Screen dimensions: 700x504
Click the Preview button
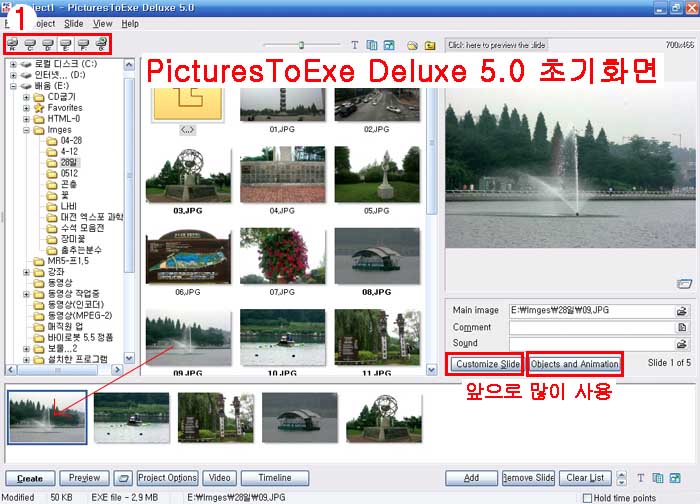click(84, 478)
